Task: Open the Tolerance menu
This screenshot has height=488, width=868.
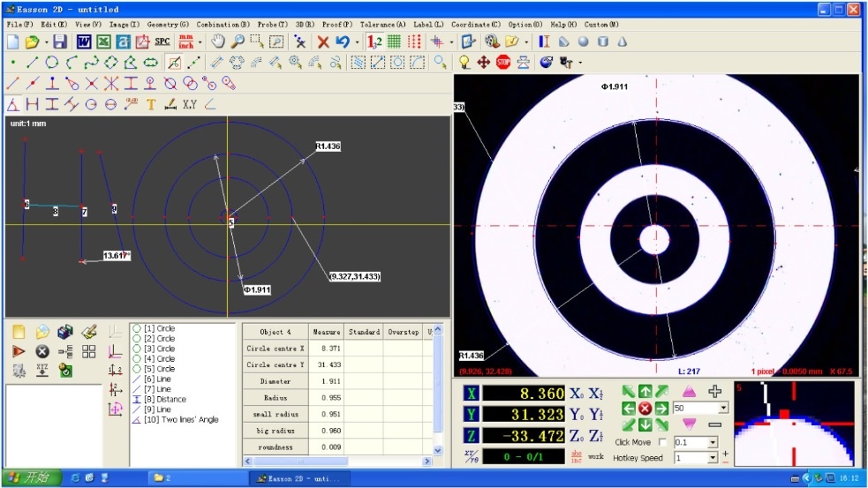Action: (382, 25)
